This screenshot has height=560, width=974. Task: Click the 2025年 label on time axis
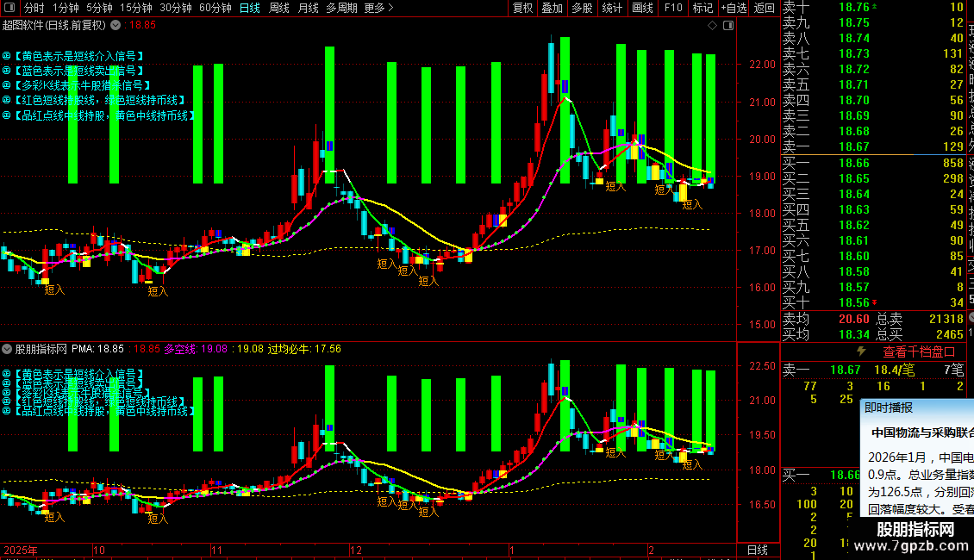click(x=21, y=550)
